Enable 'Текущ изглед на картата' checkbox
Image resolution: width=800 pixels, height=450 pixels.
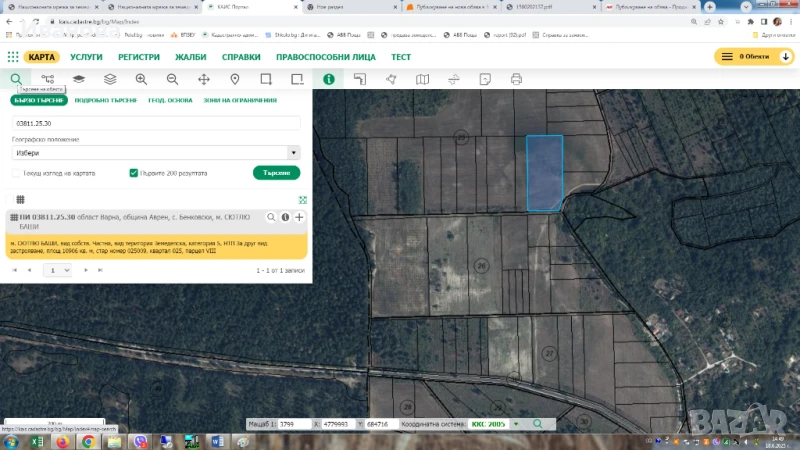15,173
